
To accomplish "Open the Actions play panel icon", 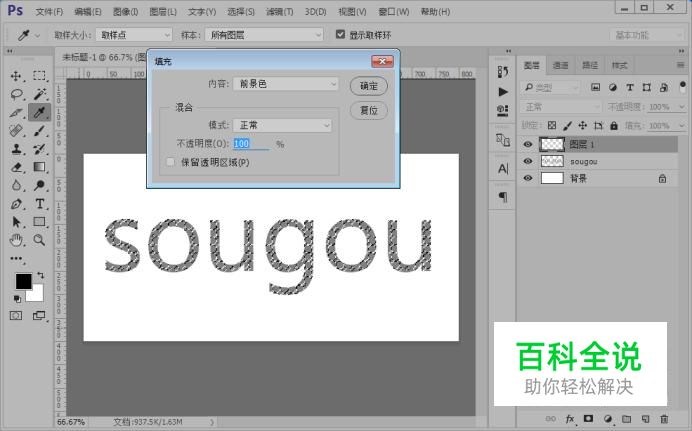I will click(x=503, y=92).
